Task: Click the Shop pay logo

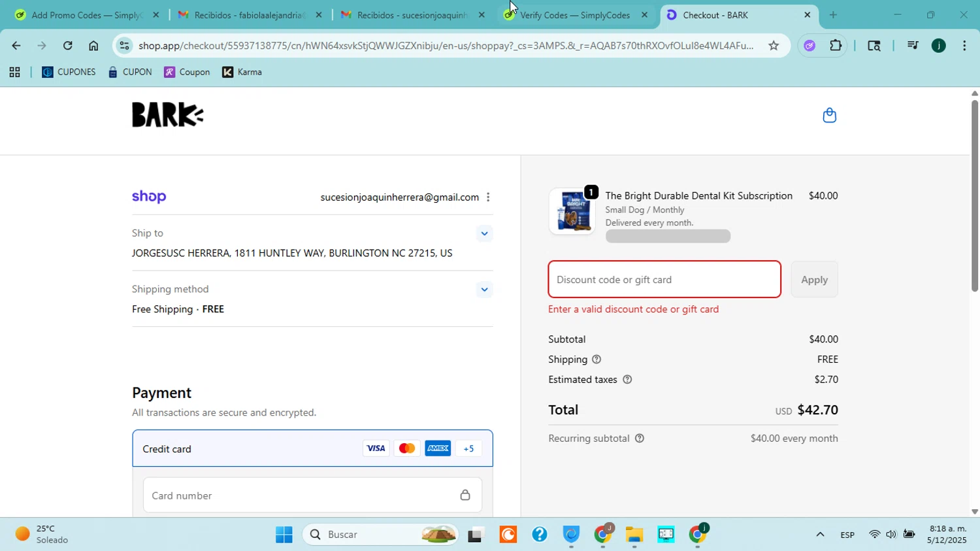Action: coord(149,197)
